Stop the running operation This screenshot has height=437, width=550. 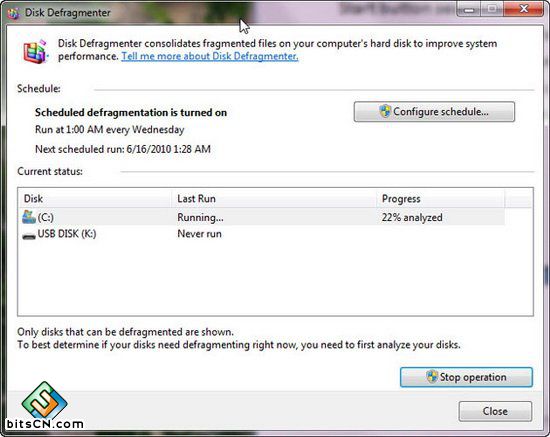tap(467, 377)
